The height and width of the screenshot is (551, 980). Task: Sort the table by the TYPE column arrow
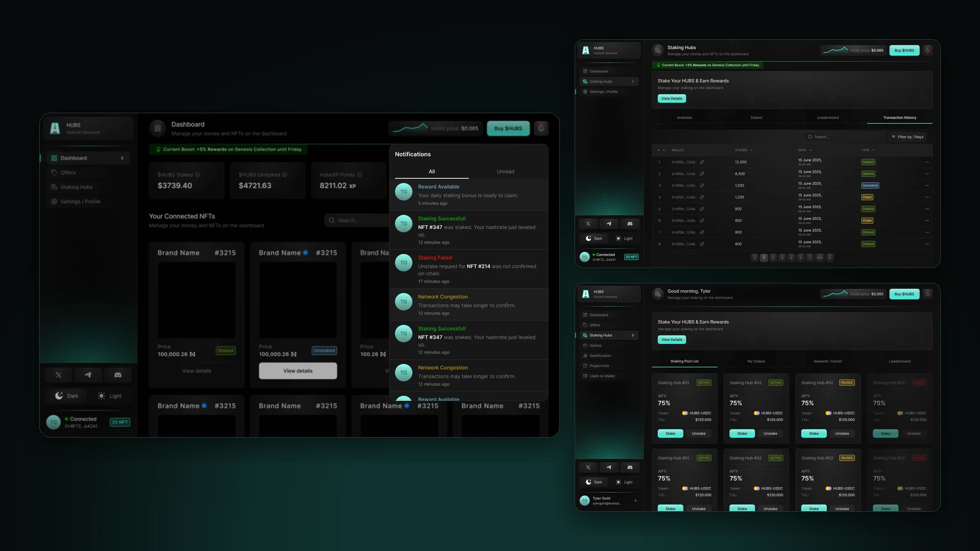(873, 150)
